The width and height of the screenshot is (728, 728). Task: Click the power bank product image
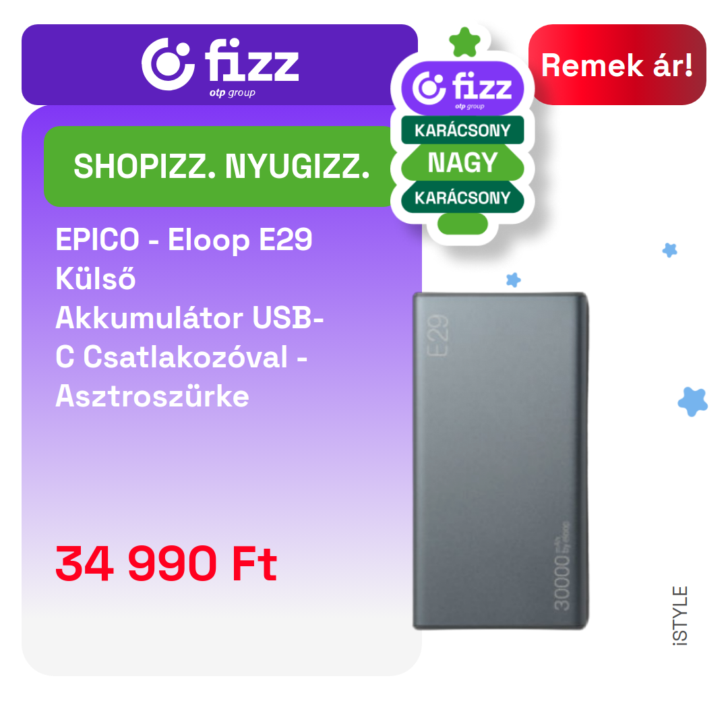pos(501,460)
